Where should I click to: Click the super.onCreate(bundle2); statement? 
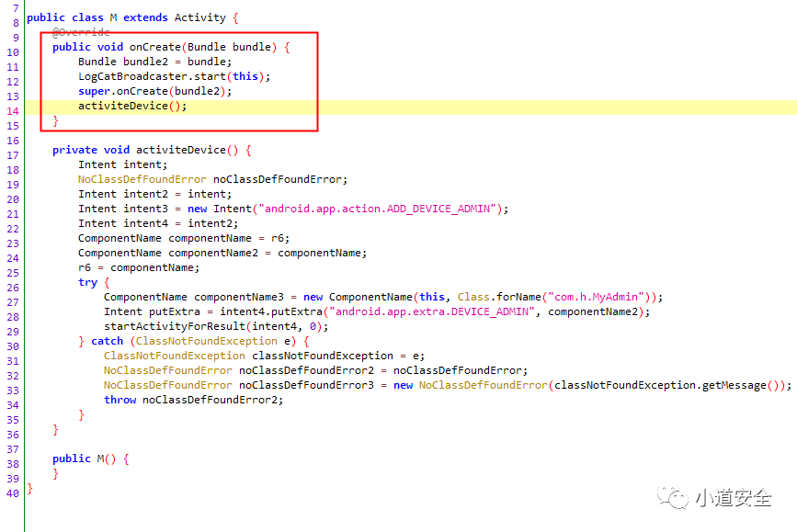155,91
